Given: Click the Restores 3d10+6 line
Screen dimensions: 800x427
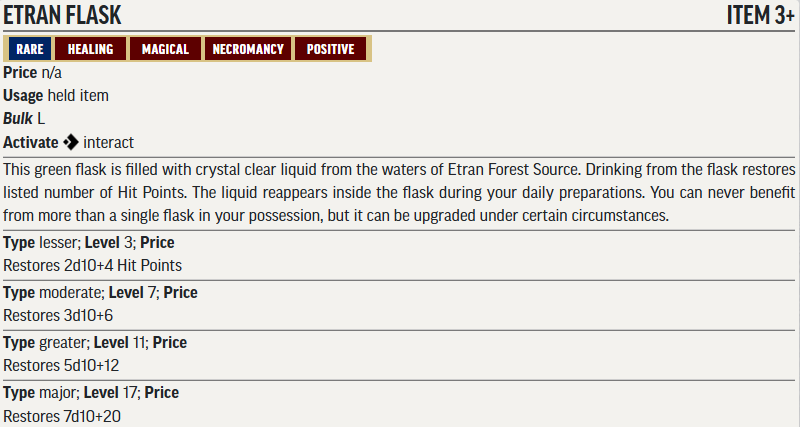Looking at the screenshot, I should [58, 316].
